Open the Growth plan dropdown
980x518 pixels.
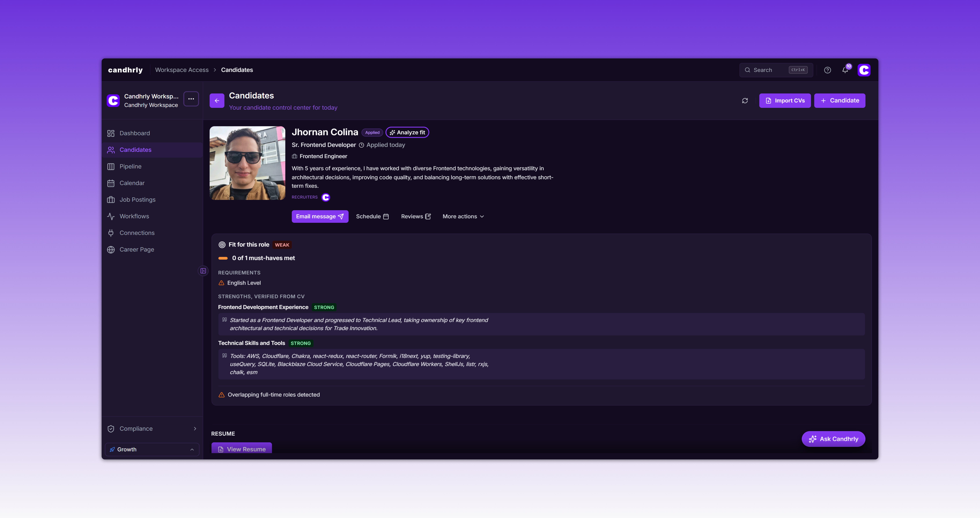click(152, 449)
